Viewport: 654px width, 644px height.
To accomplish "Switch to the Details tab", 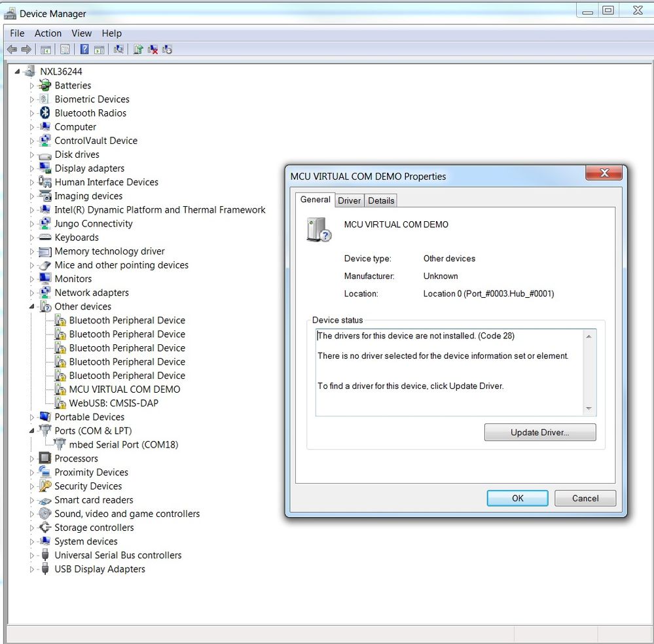I will click(381, 201).
